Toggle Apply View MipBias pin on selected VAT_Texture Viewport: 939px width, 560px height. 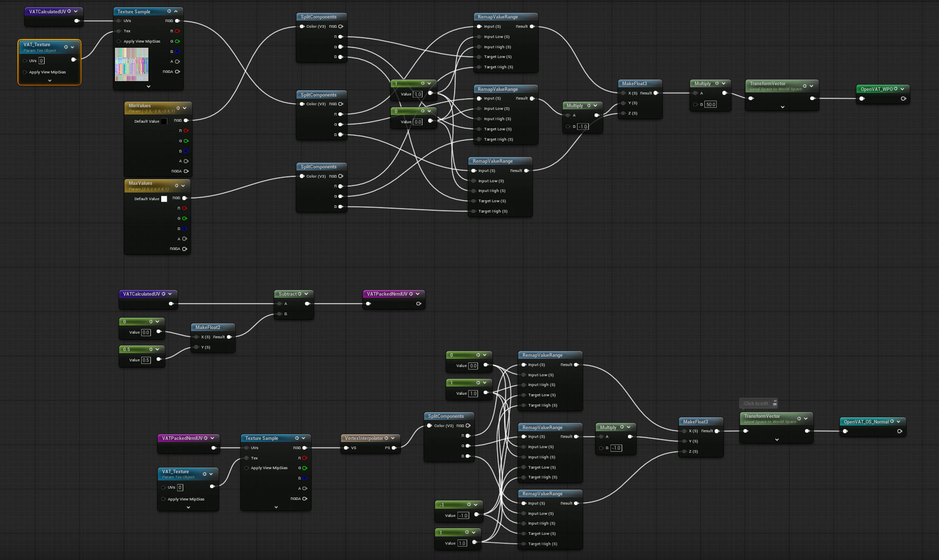25,72
